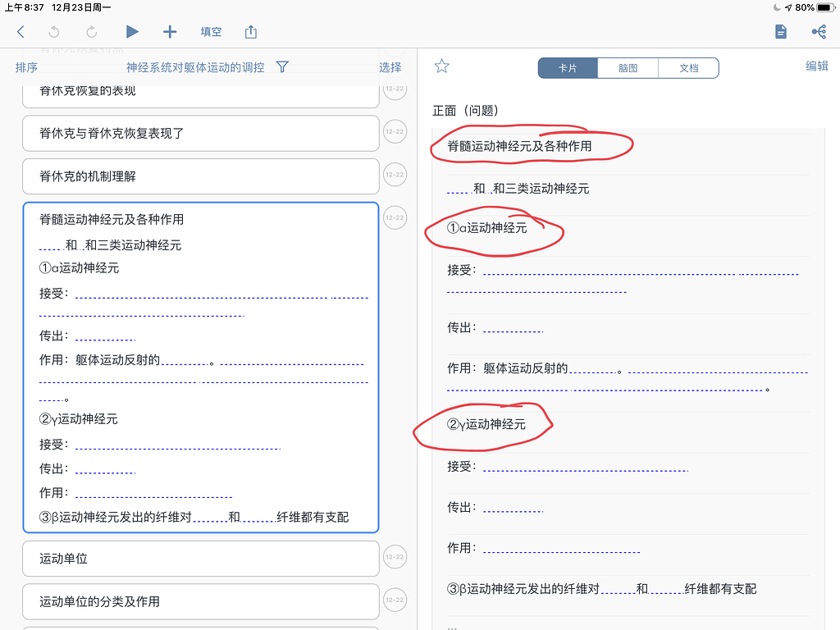Tap 选择 to enter selection mode
This screenshot has width=840, height=630.
(390, 67)
